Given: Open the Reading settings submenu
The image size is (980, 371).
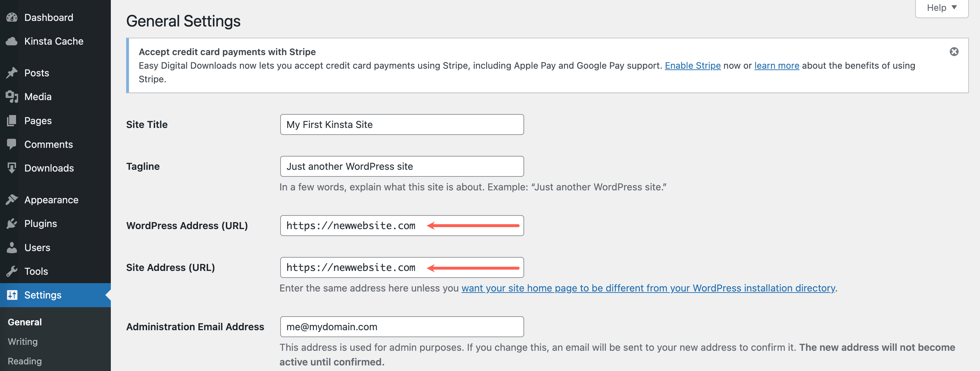Looking at the screenshot, I should [25, 361].
